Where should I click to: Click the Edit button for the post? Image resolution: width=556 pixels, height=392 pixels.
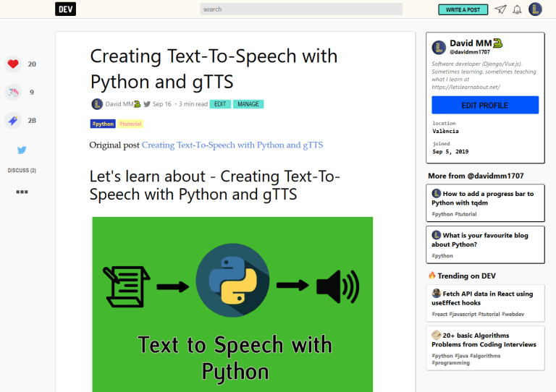pyautogui.click(x=220, y=104)
